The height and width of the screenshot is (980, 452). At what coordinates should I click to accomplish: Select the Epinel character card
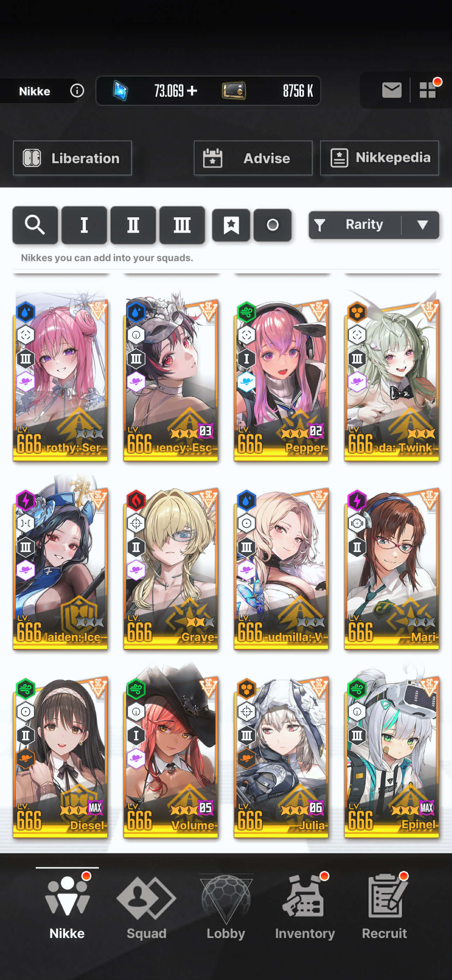(x=391, y=757)
